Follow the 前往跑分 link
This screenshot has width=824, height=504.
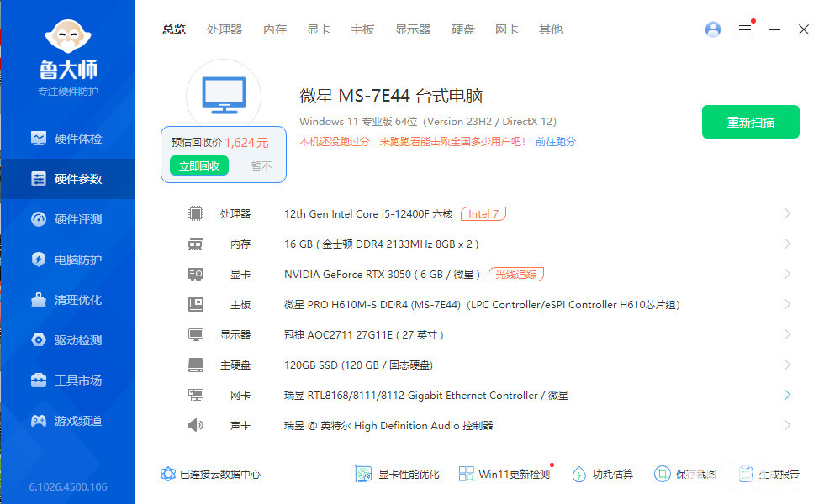(x=556, y=142)
